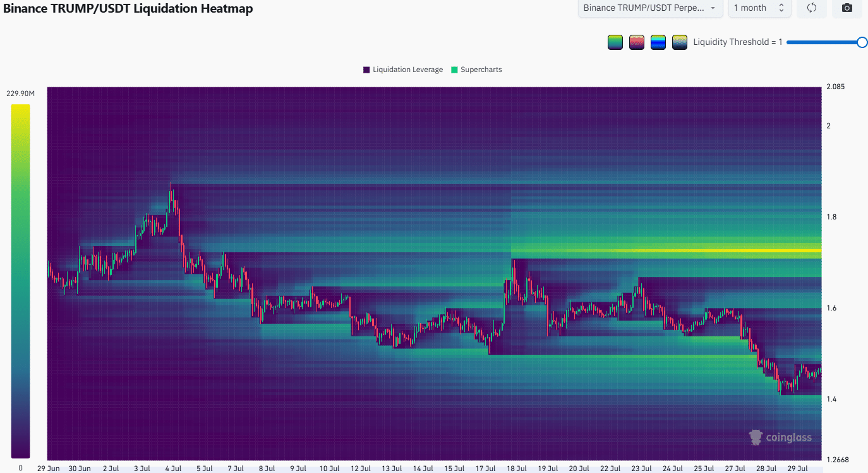This screenshot has height=473, width=868.
Task: Click the 18 Jul date axis label
Action: point(516,469)
